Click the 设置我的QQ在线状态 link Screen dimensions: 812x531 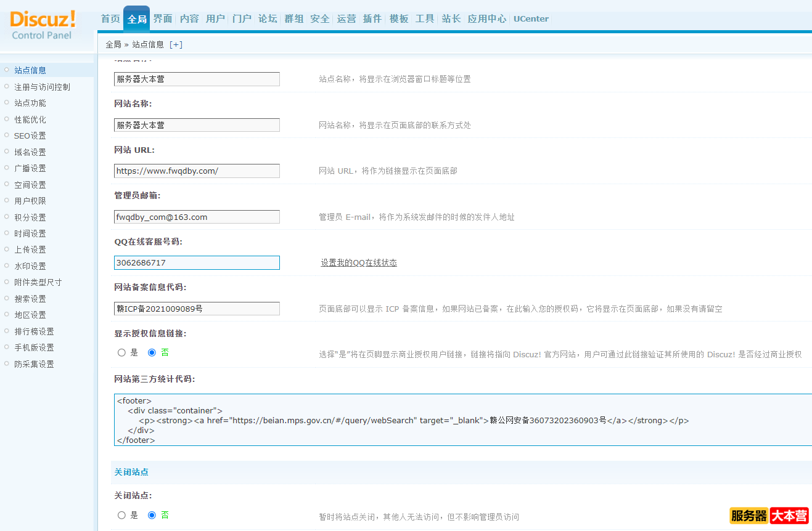click(358, 262)
